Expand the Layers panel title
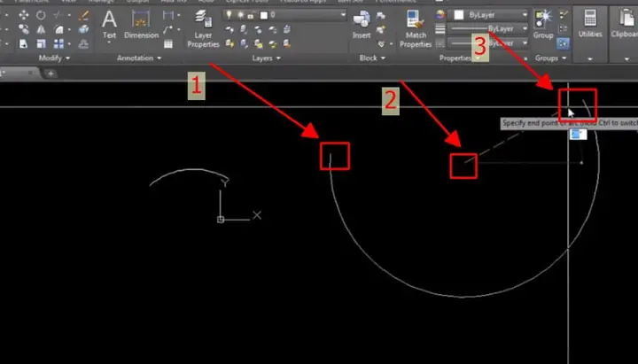This screenshot has height=364, width=638. click(x=266, y=58)
